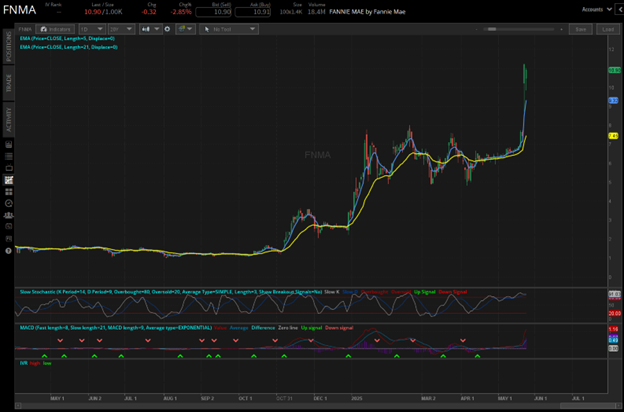Image resolution: width=624 pixels, height=412 pixels.
Task: Expand the 20Y time range dropdown
Action: (x=120, y=29)
